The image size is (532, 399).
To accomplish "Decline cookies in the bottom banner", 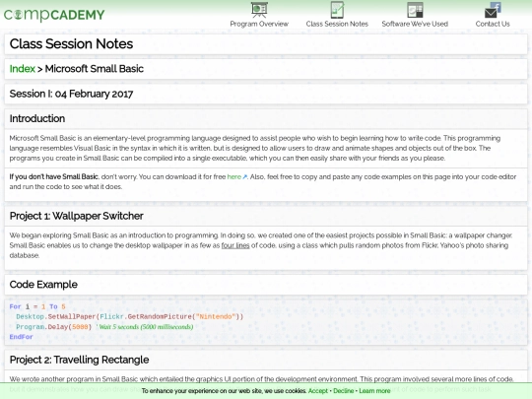I will tap(344, 391).
